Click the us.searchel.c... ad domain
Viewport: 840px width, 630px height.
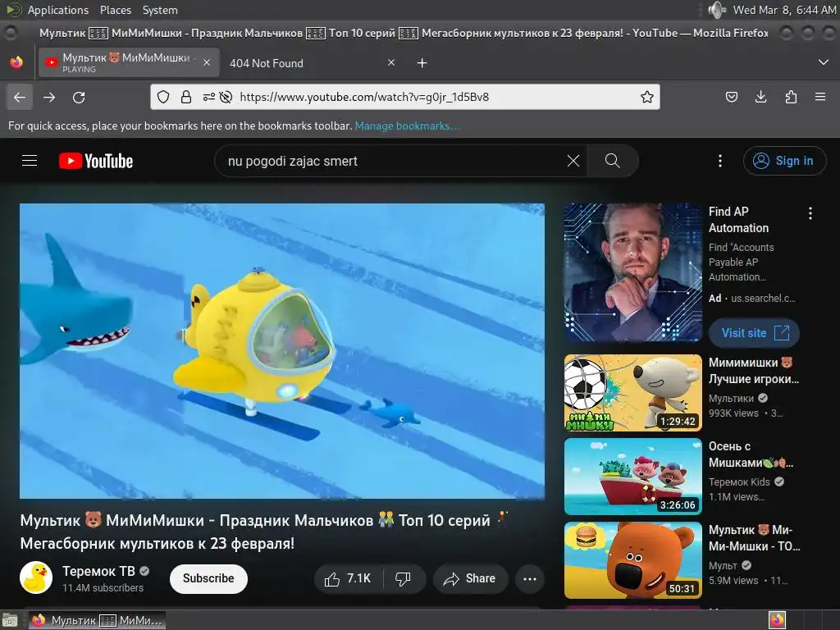coord(764,299)
